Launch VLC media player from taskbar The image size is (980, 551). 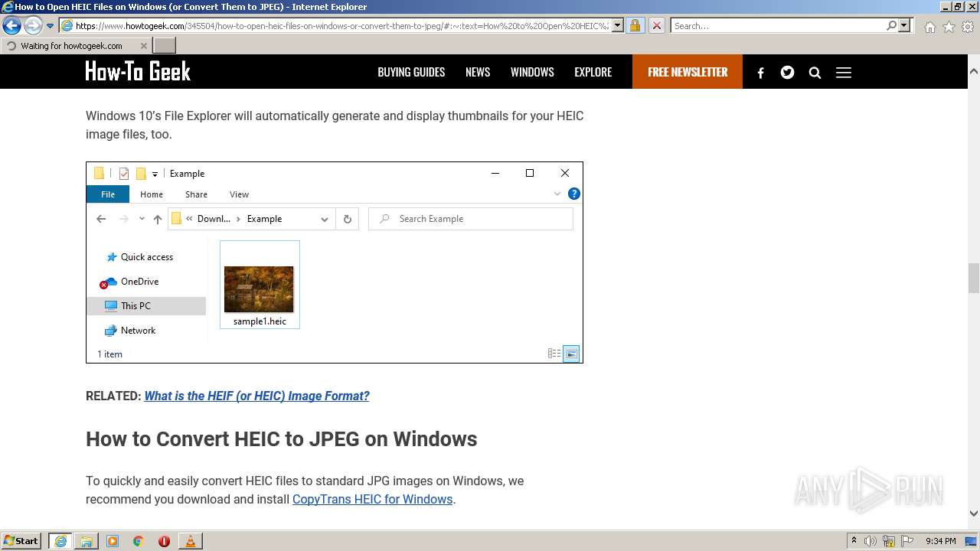click(190, 541)
